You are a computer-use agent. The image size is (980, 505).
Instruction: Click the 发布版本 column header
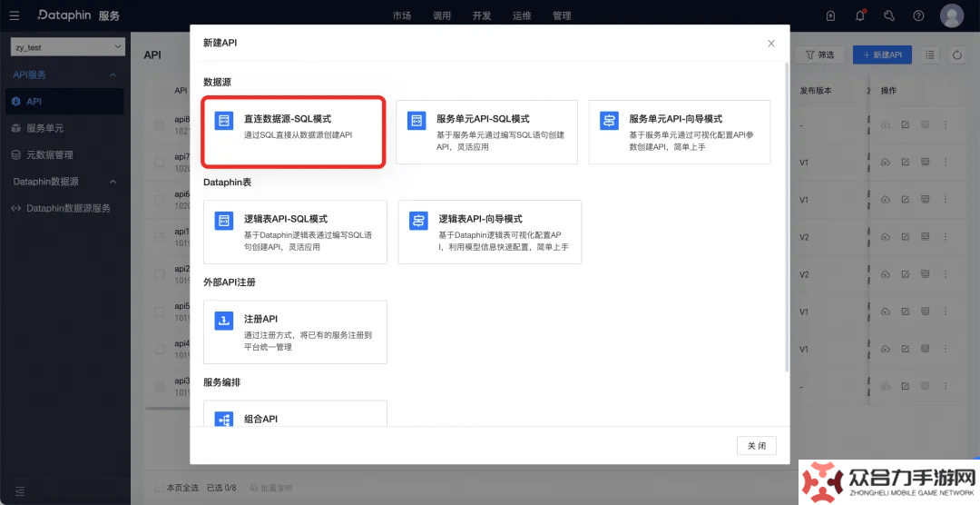coord(816,91)
